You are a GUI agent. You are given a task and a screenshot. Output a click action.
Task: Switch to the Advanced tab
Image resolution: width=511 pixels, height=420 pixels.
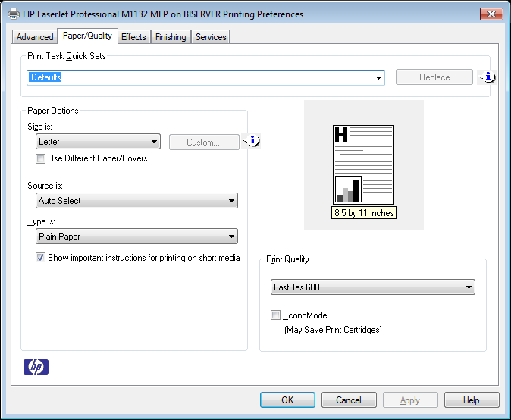pyautogui.click(x=35, y=37)
